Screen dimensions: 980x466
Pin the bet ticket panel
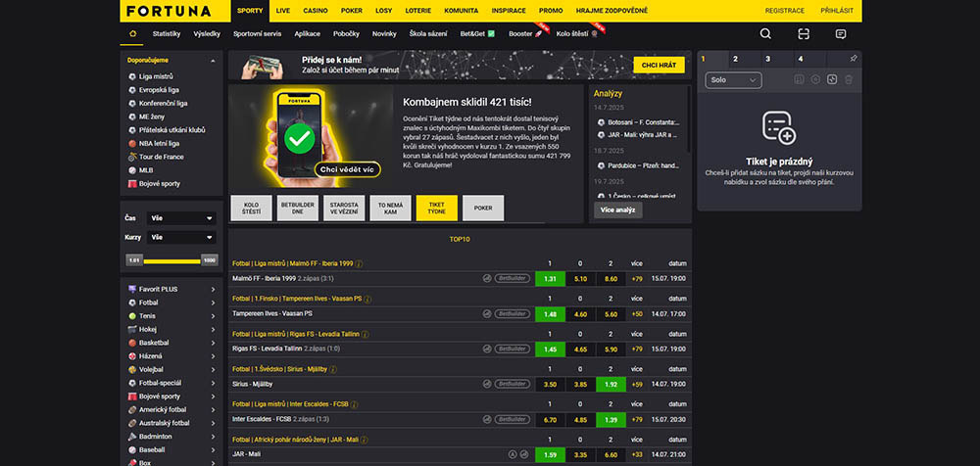point(853,59)
